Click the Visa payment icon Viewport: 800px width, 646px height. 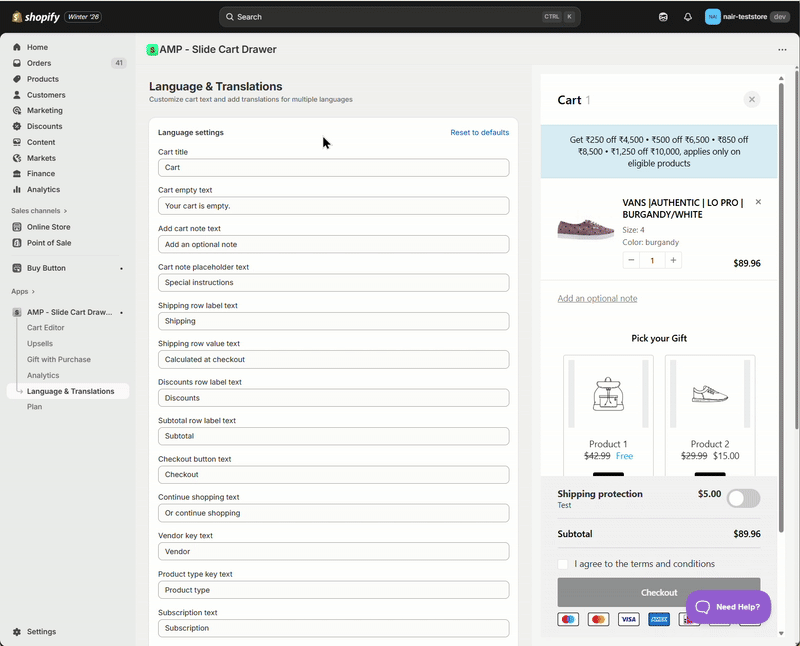(629, 619)
